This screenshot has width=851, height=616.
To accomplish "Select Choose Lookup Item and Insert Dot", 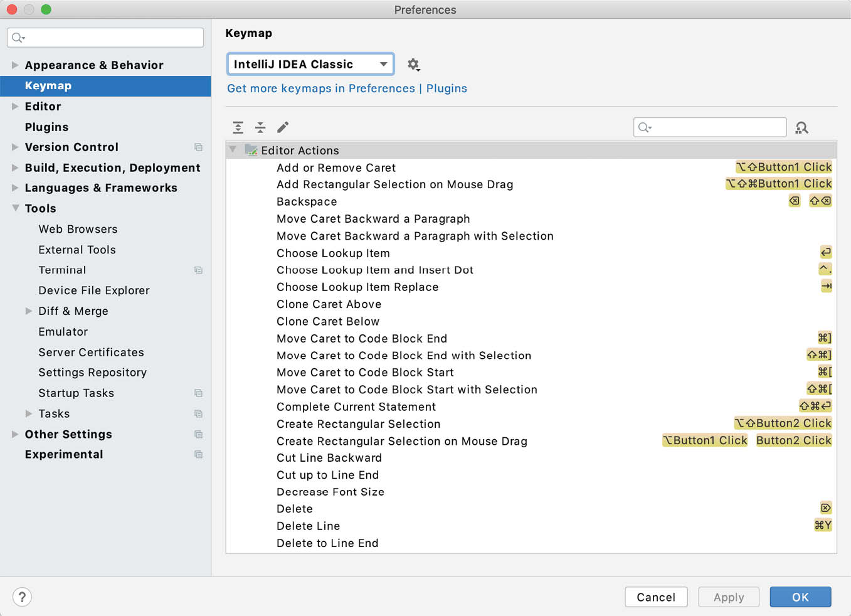I will [x=531, y=270].
